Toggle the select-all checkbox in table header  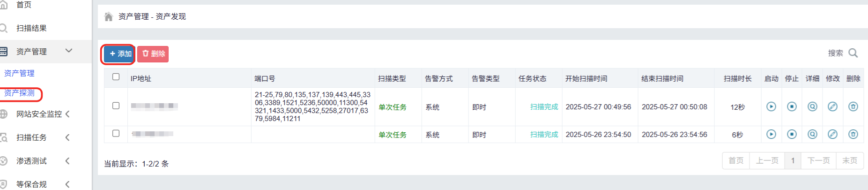coord(116,77)
